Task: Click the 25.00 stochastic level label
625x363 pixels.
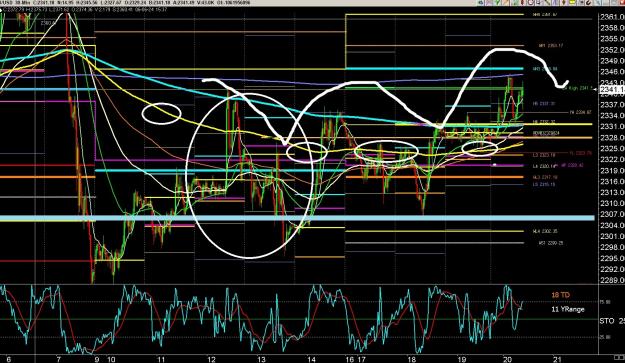Action: coord(605,337)
